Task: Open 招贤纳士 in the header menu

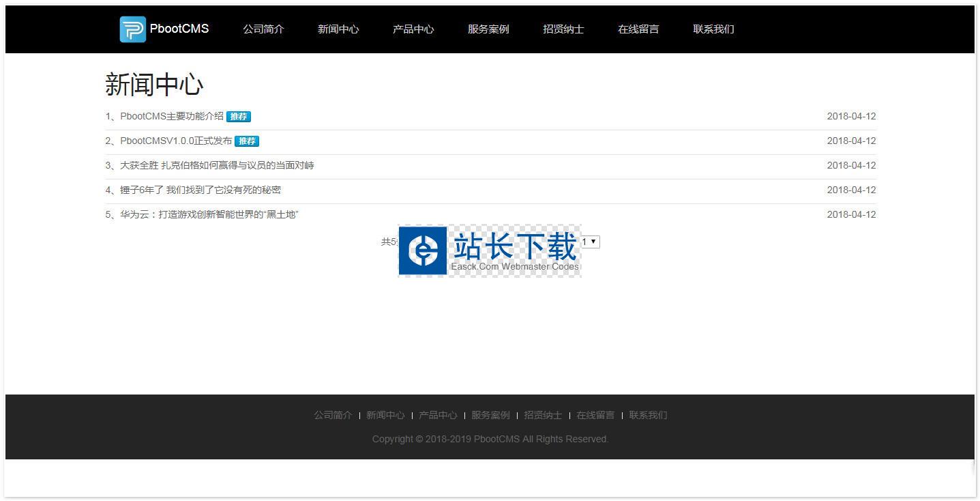Action: (x=563, y=29)
